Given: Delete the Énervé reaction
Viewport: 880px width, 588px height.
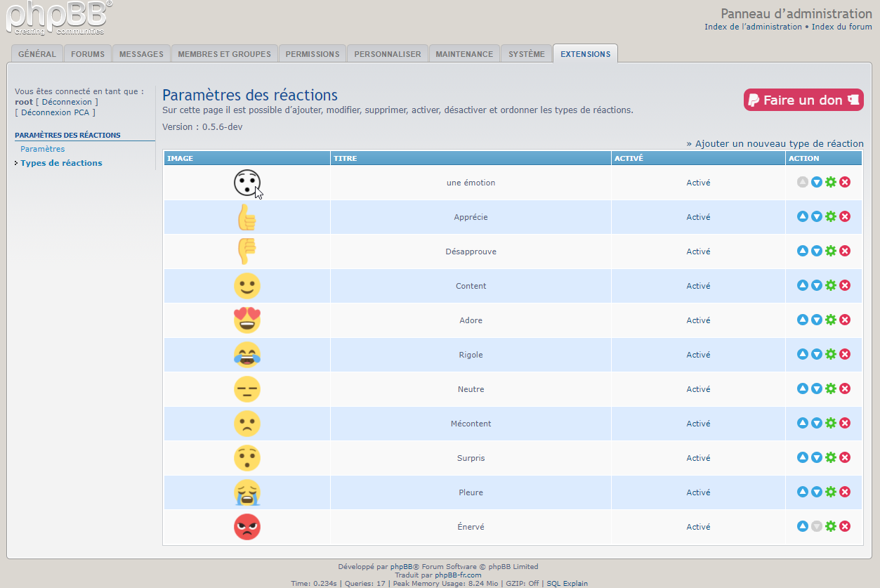Looking at the screenshot, I should [x=845, y=526].
